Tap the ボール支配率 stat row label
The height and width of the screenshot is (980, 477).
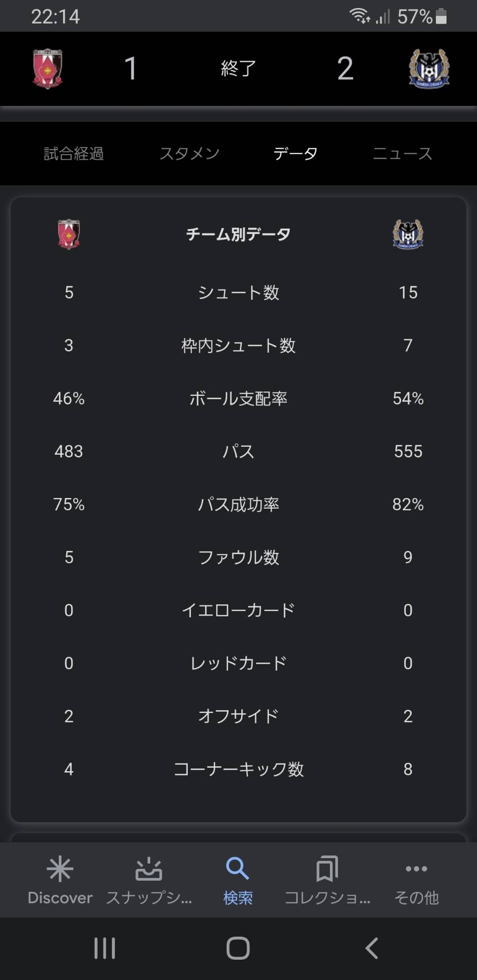[x=239, y=399]
